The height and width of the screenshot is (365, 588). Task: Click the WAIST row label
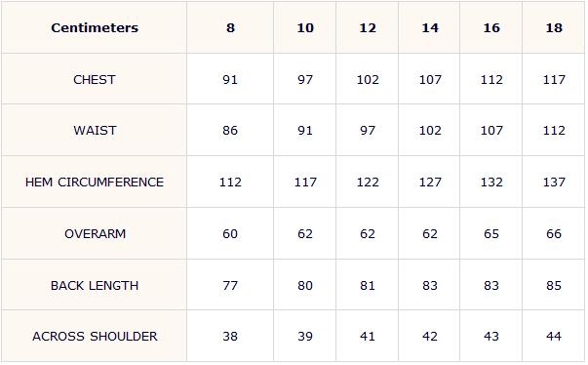point(95,131)
